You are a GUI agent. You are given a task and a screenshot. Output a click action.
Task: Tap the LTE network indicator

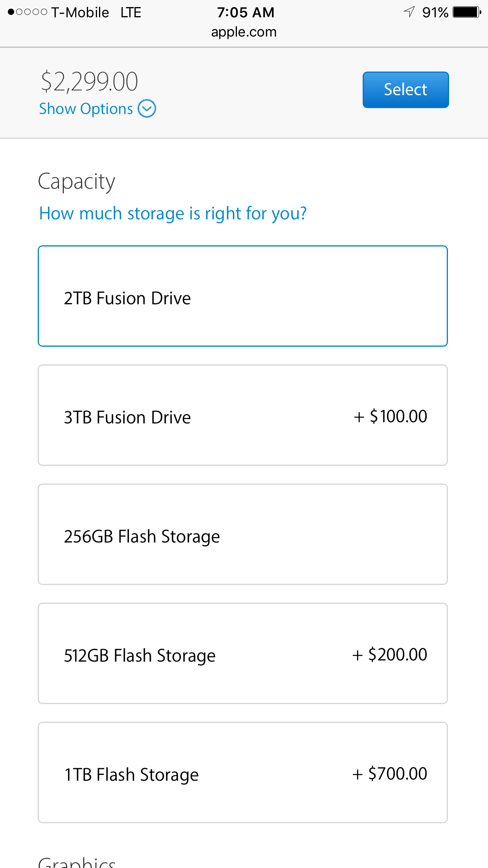pyautogui.click(x=130, y=13)
